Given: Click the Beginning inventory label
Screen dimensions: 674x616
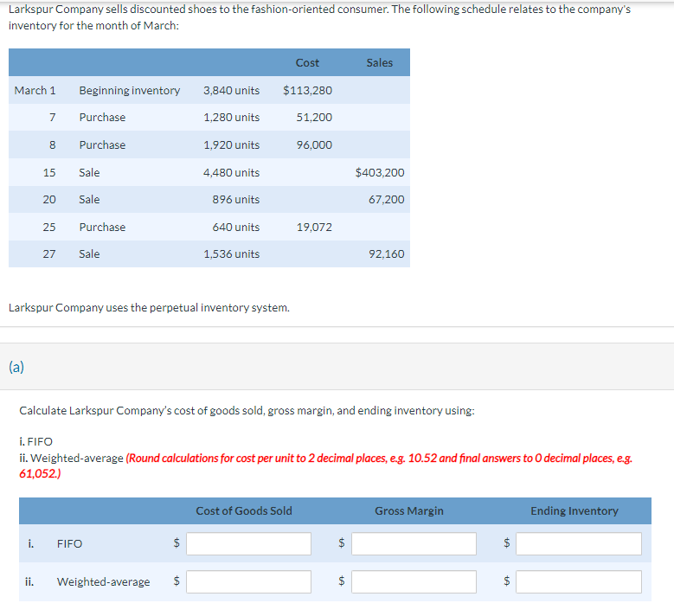Looking at the screenshot, I should point(130,90).
